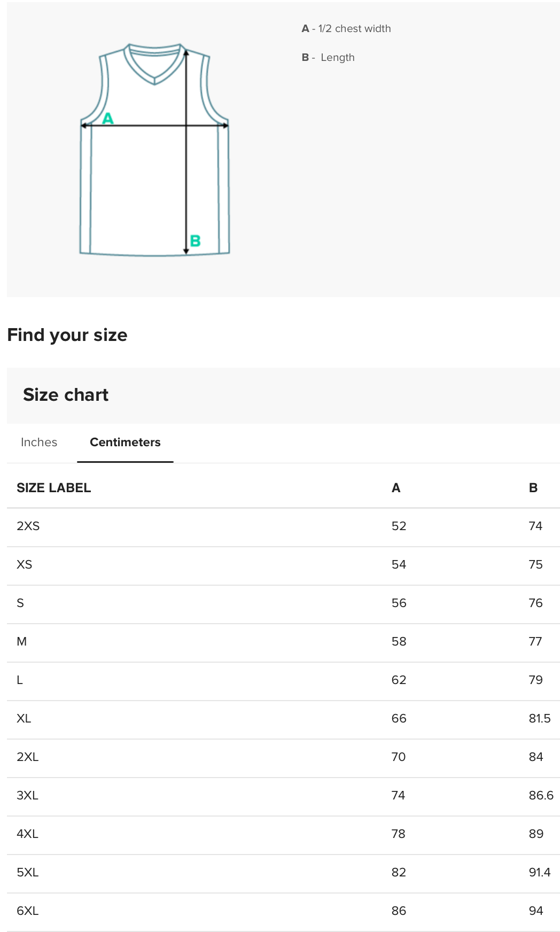Click the 62 chest value for L
This screenshot has width=560, height=932.
pos(399,680)
